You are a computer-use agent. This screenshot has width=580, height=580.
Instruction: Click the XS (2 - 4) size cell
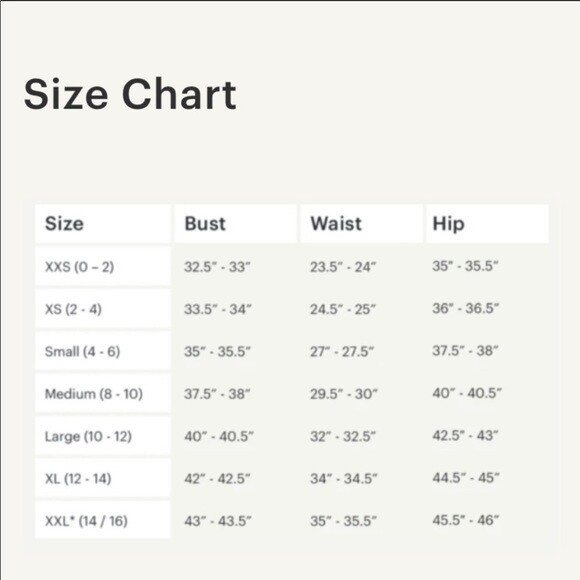tap(103, 309)
